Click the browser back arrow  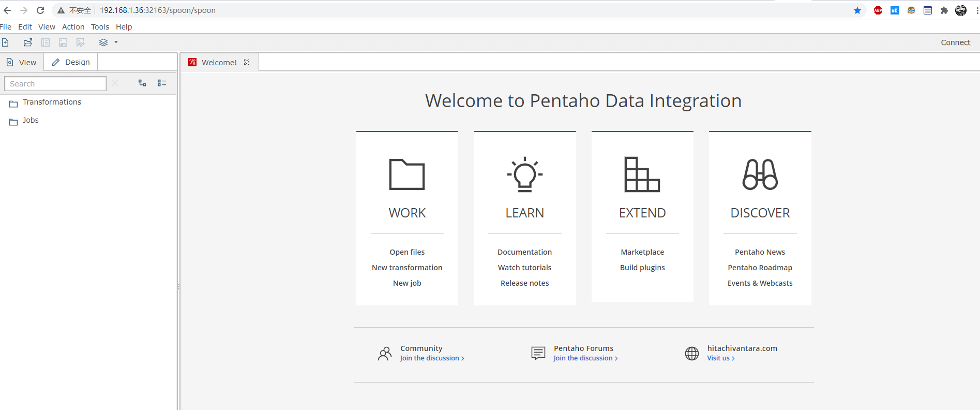pyautogui.click(x=7, y=10)
